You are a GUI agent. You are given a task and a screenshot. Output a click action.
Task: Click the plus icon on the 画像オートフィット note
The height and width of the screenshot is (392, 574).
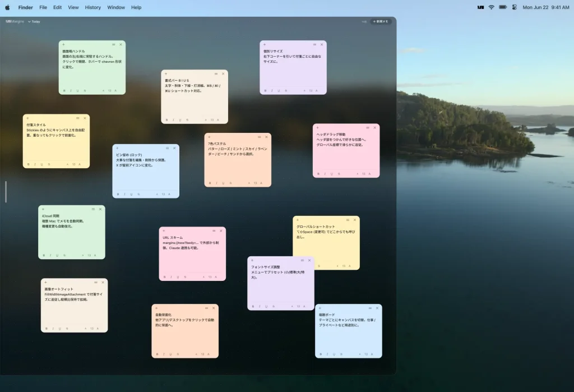(46, 283)
